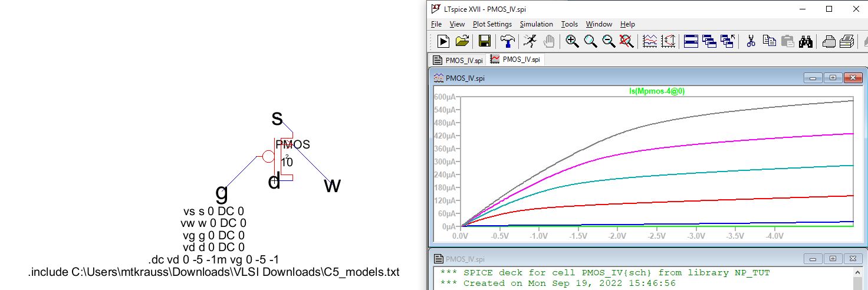Click the Cut scissors icon
Screen dimensions: 868x290
[751, 41]
